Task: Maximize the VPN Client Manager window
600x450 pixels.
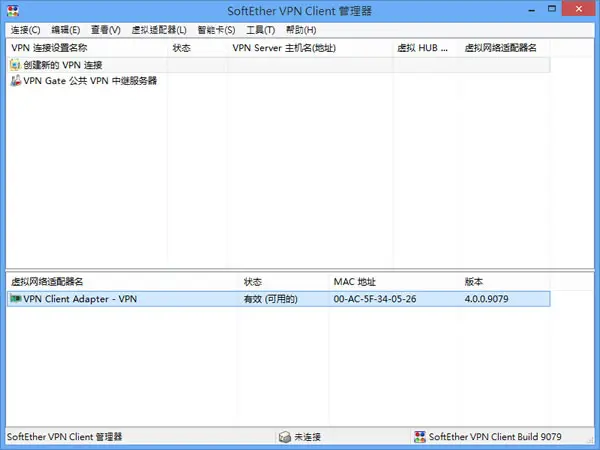Action: 552,9
